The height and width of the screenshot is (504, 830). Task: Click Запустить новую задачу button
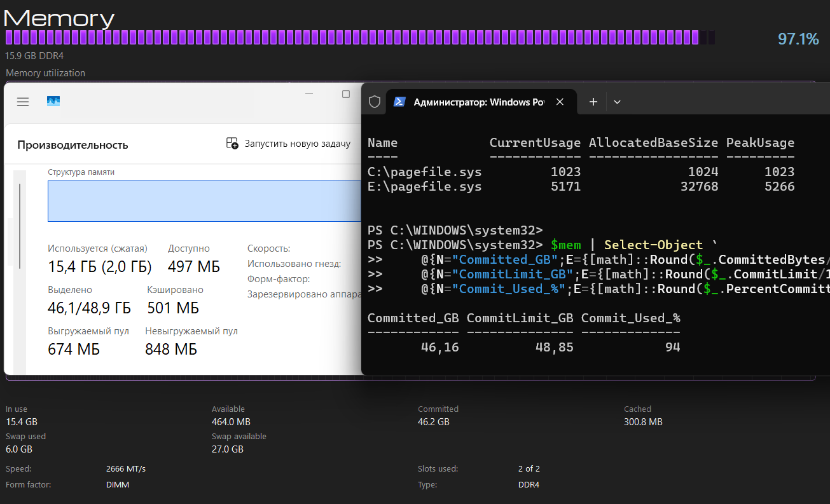tap(288, 144)
